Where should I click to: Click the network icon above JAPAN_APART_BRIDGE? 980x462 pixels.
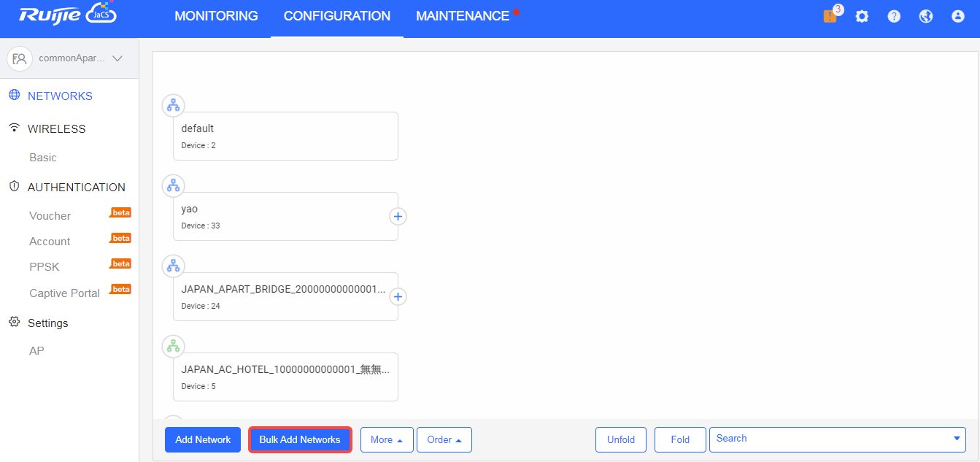[x=173, y=266]
